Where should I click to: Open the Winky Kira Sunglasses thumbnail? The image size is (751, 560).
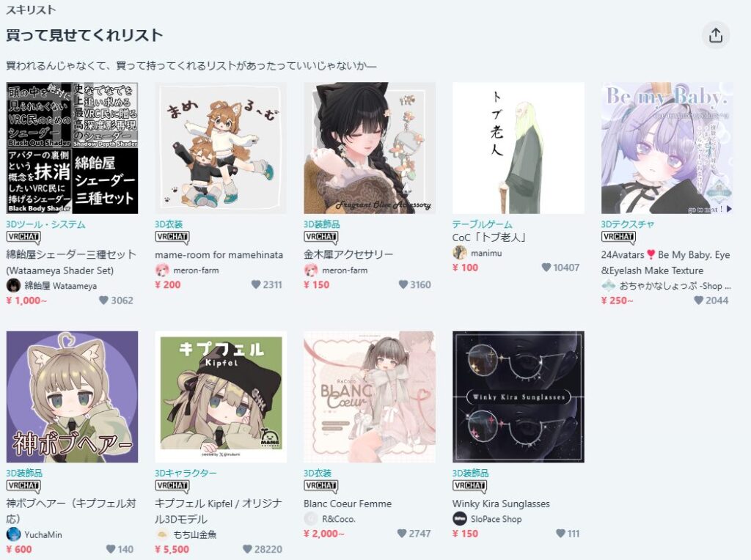[x=519, y=397]
